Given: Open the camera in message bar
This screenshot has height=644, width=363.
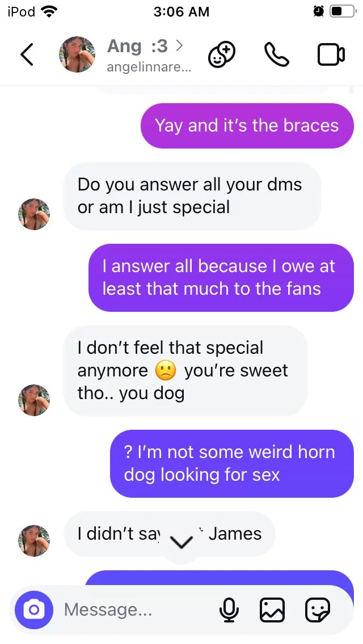Looking at the screenshot, I should [34, 610].
